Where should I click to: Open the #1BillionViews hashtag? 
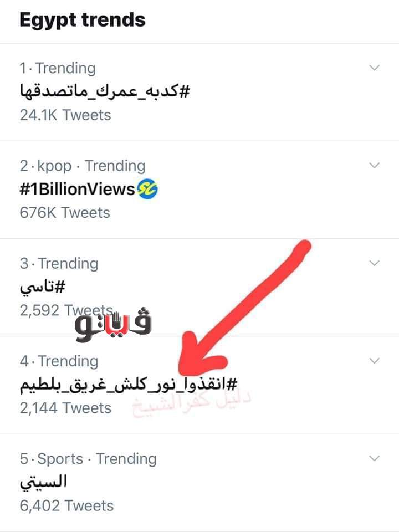(x=77, y=190)
